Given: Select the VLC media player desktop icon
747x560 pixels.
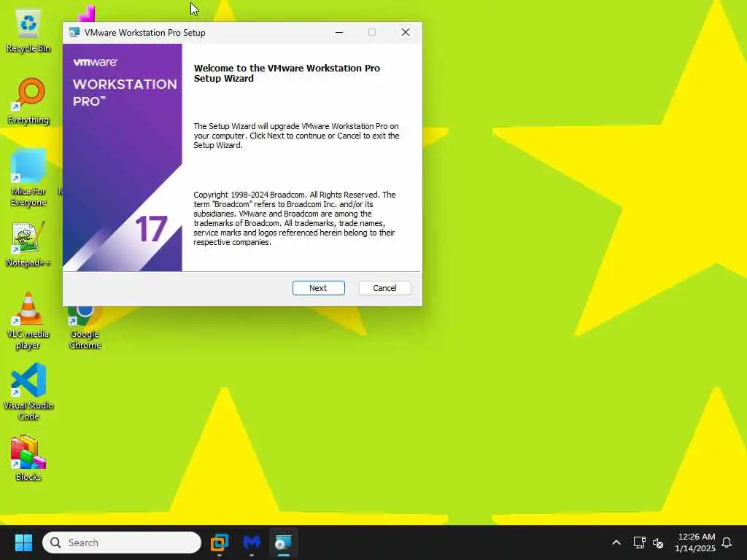Looking at the screenshot, I should click(x=28, y=321).
